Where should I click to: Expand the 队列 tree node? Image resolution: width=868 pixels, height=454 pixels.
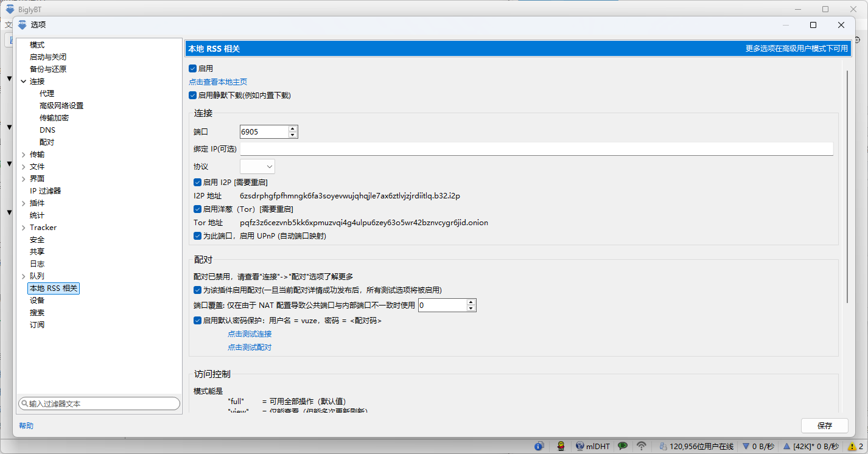point(23,276)
